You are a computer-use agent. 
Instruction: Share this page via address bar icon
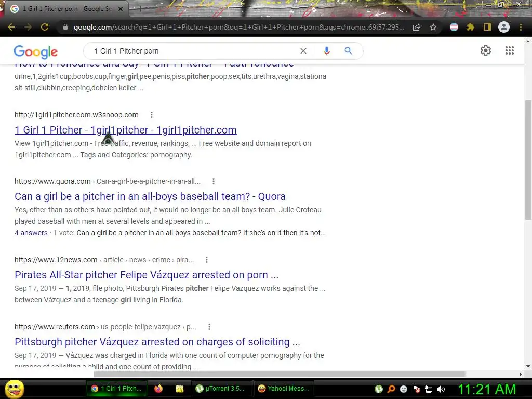point(417,27)
